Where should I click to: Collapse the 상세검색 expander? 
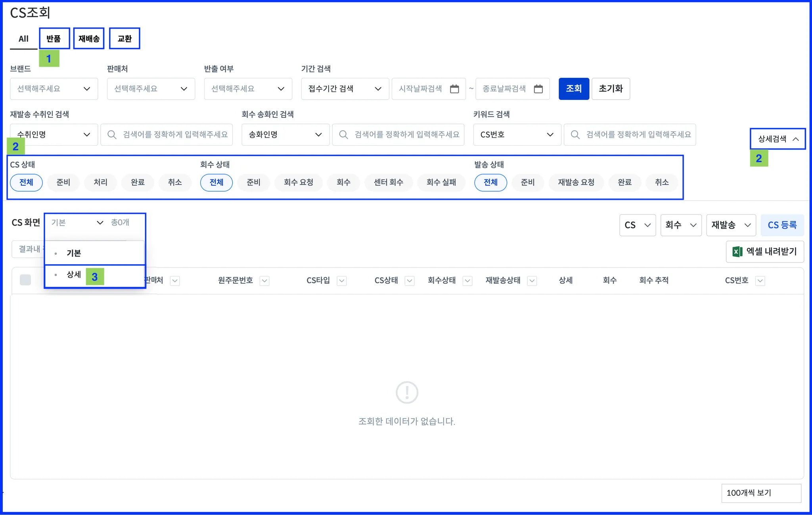778,139
